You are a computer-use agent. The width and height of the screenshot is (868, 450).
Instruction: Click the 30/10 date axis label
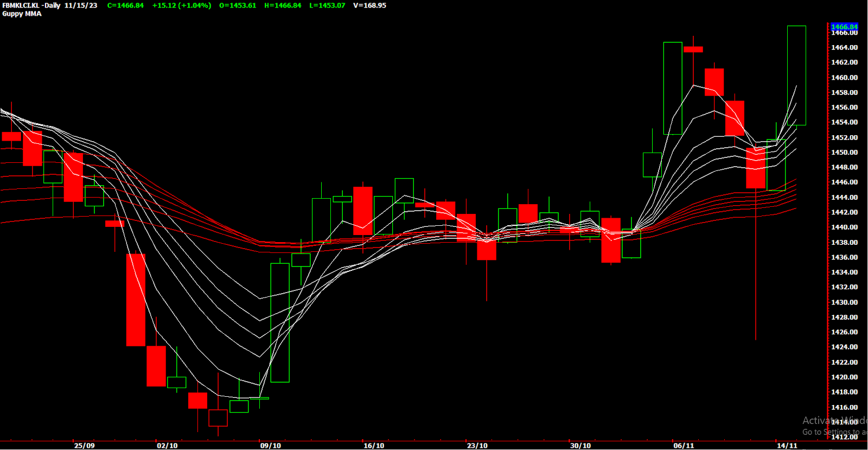[580, 446]
